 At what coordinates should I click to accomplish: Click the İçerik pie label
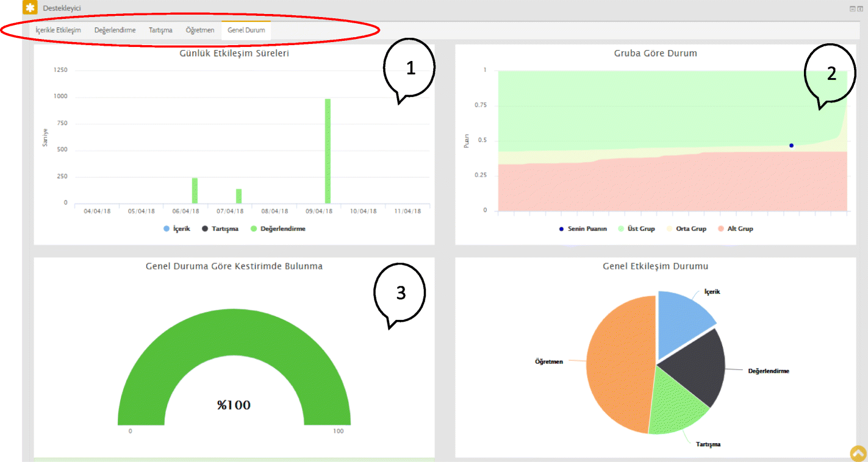712,292
